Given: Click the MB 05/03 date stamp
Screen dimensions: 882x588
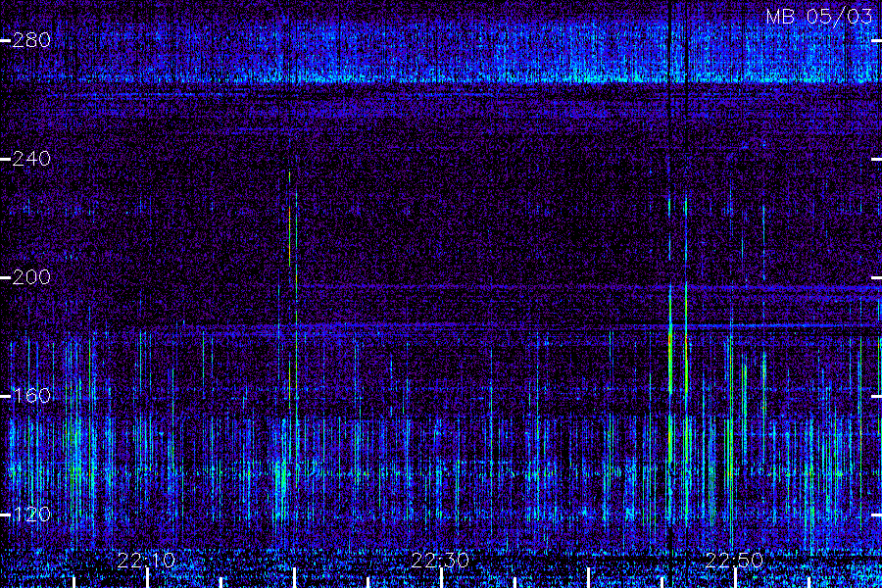Looking at the screenshot, I should 819,17.
